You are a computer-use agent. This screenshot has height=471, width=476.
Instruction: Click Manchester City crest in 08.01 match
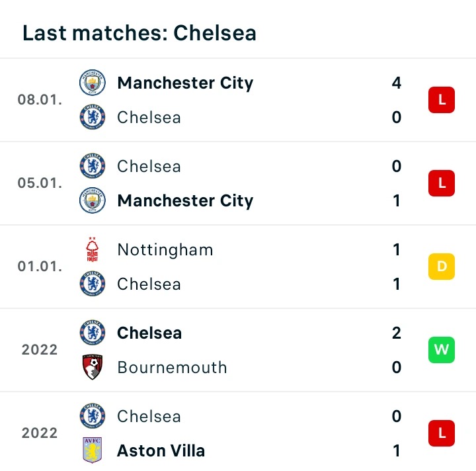click(x=93, y=83)
